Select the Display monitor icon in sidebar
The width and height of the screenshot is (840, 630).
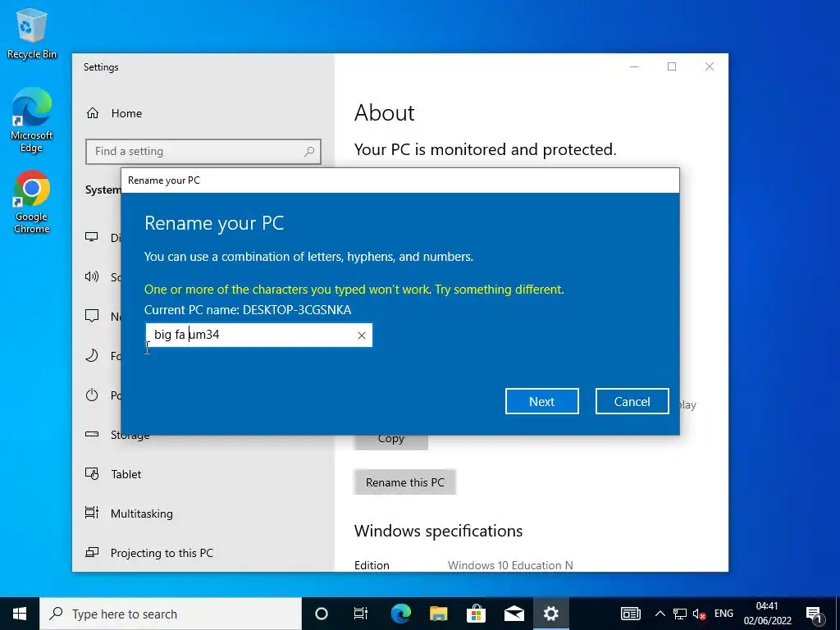(92, 237)
